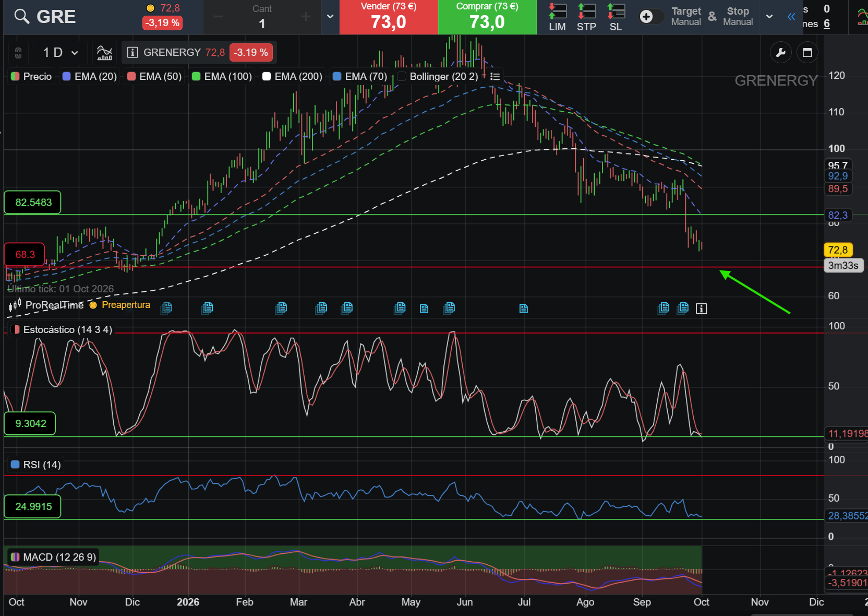Click the double-chevron collapse panel icon

click(791, 17)
